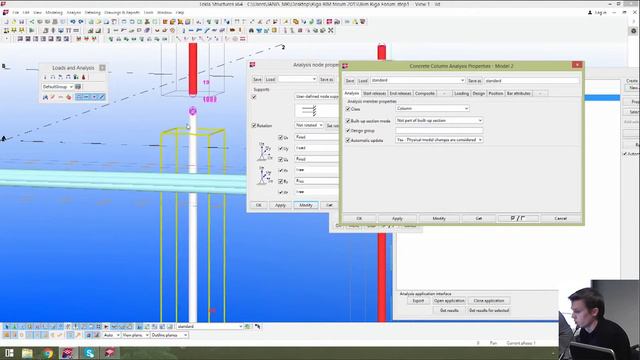Toggle the Class checkbox

(348, 109)
